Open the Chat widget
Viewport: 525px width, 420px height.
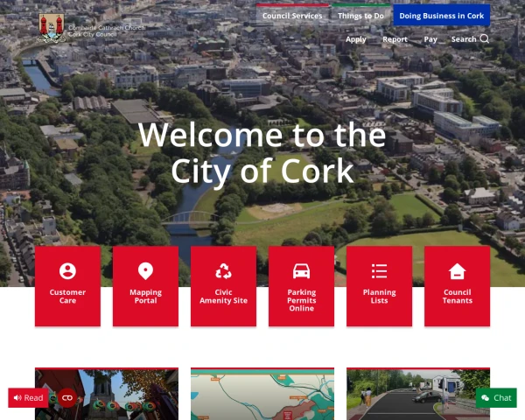496,398
